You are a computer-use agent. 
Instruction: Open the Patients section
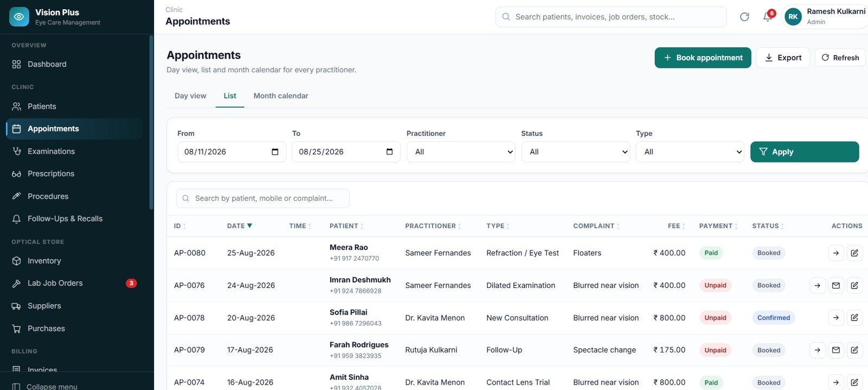click(x=74, y=106)
